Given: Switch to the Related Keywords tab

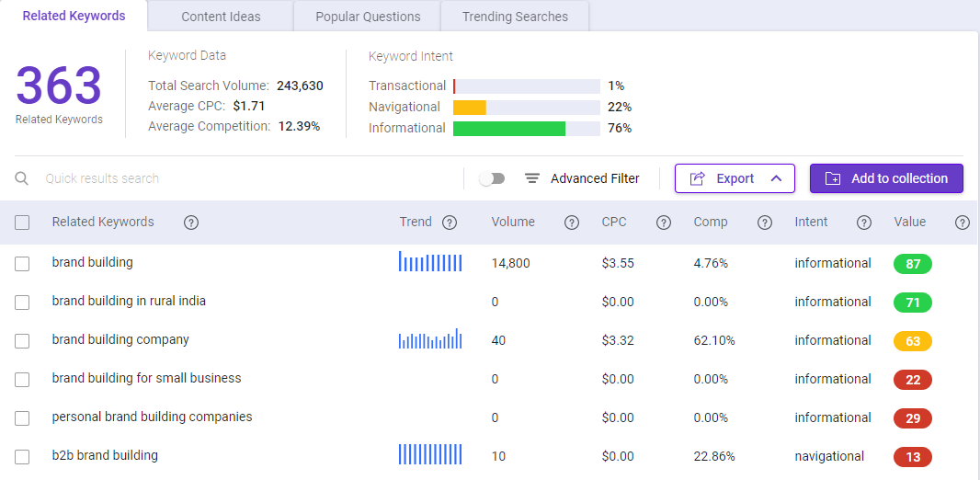Looking at the screenshot, I should pyautogui.click(x=74, y=16).
